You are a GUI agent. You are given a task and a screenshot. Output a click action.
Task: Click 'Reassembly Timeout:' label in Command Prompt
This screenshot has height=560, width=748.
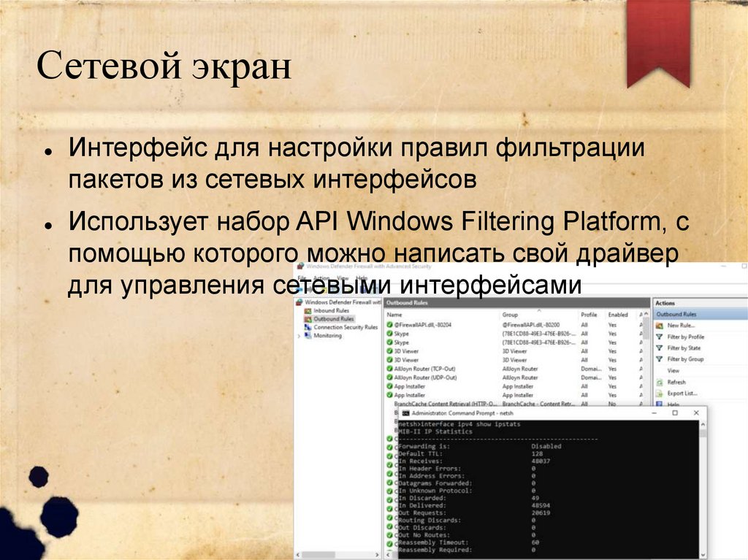click(x=433, y=542)
